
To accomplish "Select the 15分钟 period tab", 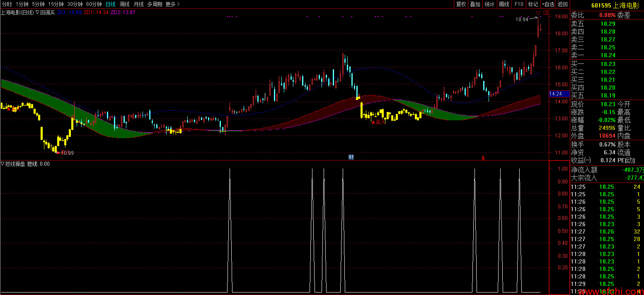I will pyautogui.click(x=56, y=4).
